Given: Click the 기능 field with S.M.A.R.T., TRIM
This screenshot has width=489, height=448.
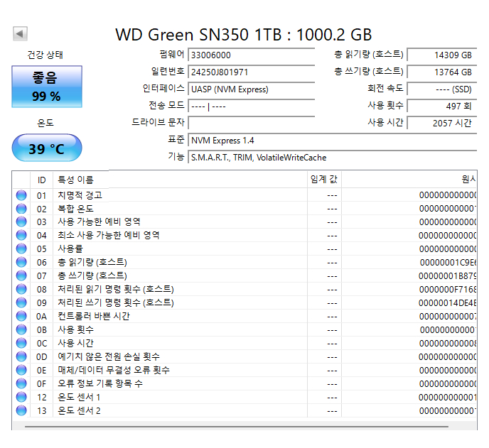Looking at the screenshot, I should (333, 158).
